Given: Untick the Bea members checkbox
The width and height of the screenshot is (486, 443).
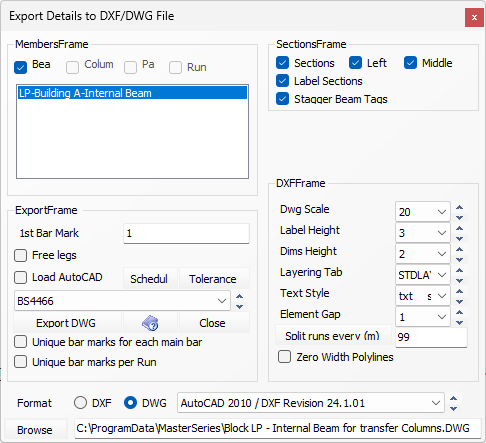Looking at the screenshot, I should pyautogui.click(x=20, y=67).
